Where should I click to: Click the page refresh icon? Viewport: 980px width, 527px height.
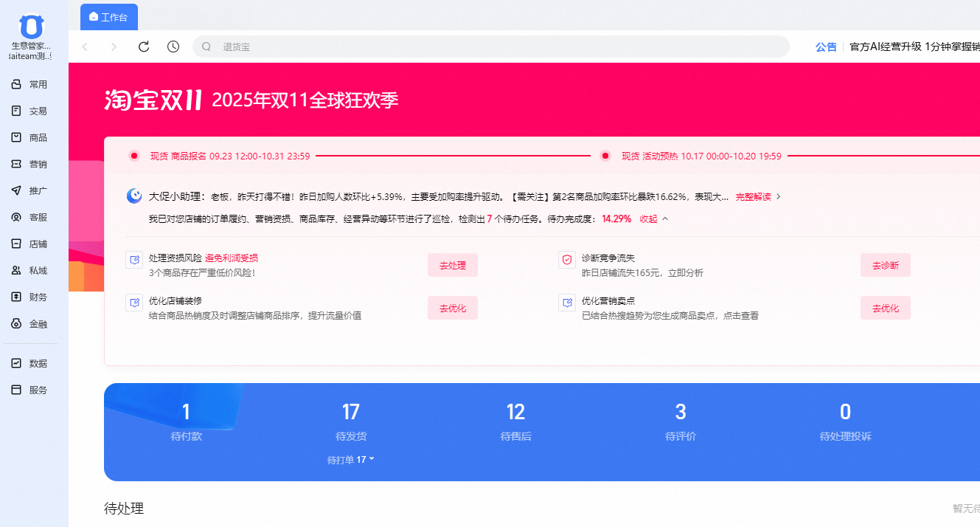click(143, 46)
